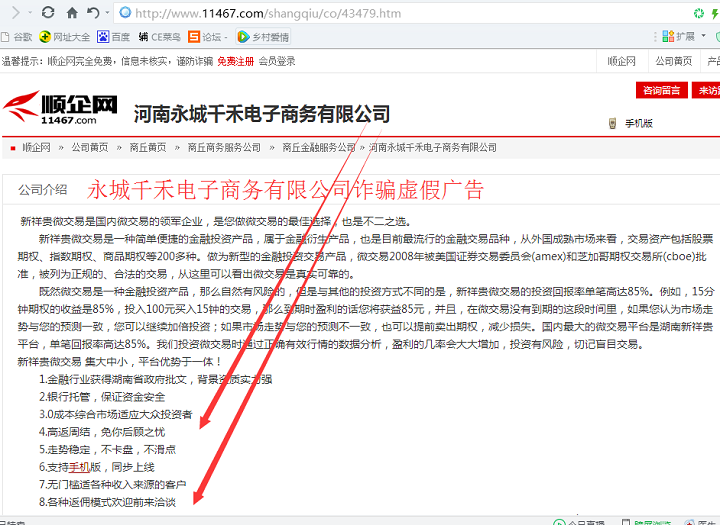Click the 商丘商务服务公司 breadcrumb link

[x=224, y=147]
